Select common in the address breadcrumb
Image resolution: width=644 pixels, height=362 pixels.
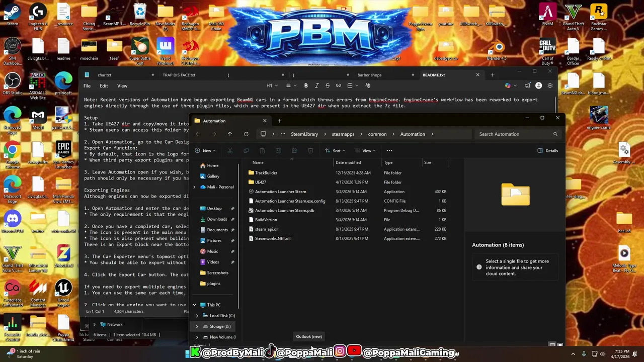(377, 134)
